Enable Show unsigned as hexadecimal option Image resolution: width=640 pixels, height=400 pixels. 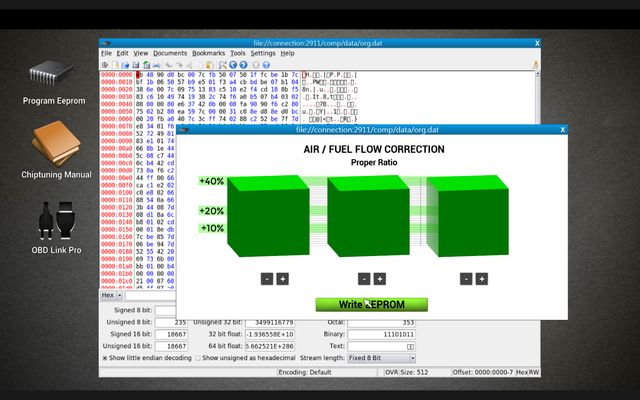coord(199,357)
